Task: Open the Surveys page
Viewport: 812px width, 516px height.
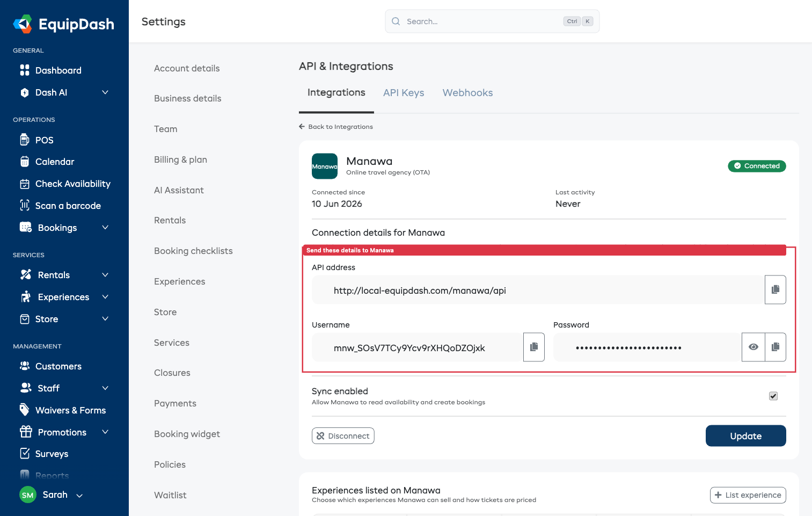Action: pyautogui.click(x=52, y=454)
